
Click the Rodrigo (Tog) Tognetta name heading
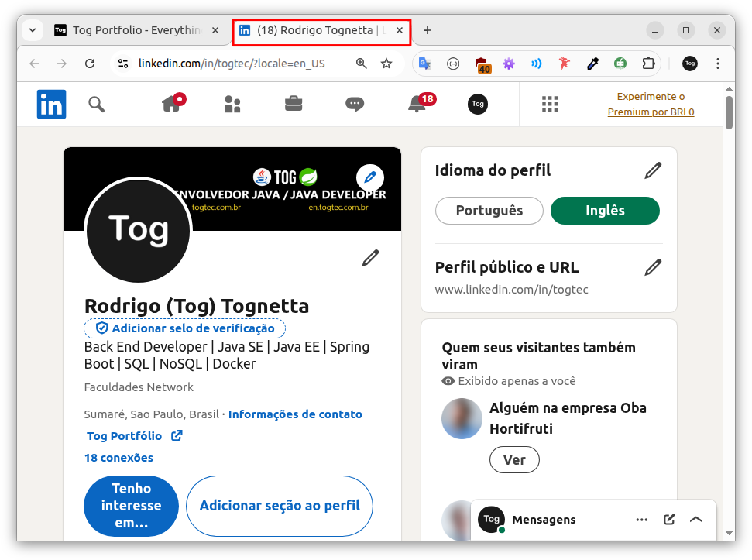tap(197, 306)
